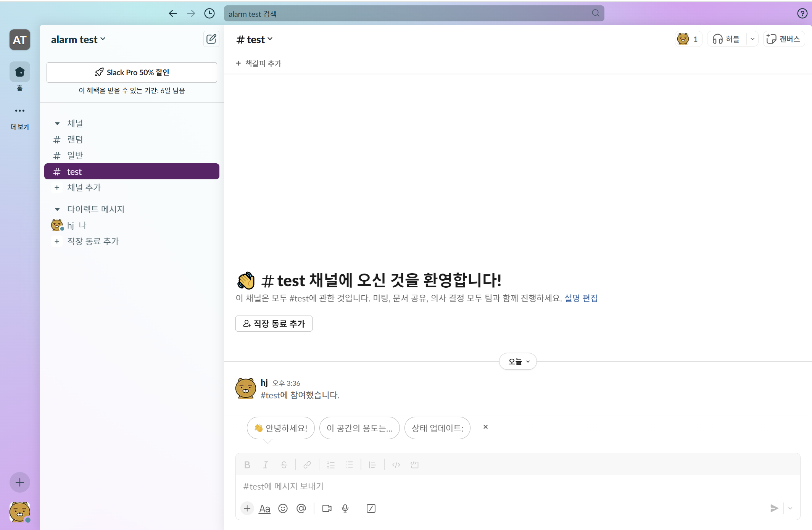The height and width of the screenshot is (530, 812).
Task: Toggle italic formatting in composer
Action: pos(266,465)
